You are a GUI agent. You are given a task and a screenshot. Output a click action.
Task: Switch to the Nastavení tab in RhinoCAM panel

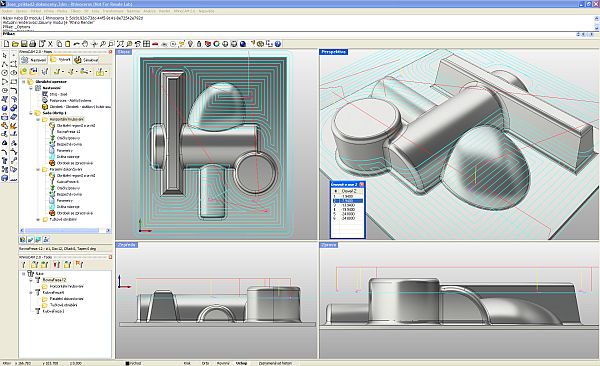pyautogui.click(x=34, y=60)
